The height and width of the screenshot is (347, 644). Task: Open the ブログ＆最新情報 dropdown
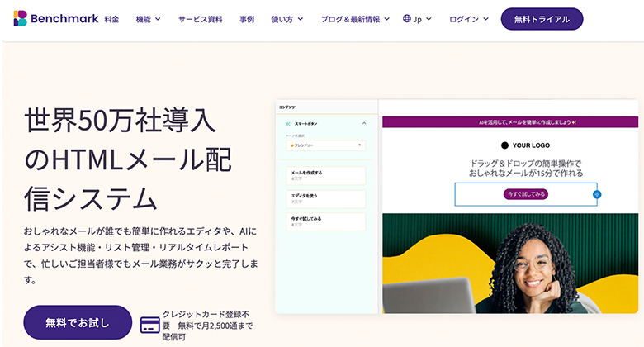click(x=355, y=18)
